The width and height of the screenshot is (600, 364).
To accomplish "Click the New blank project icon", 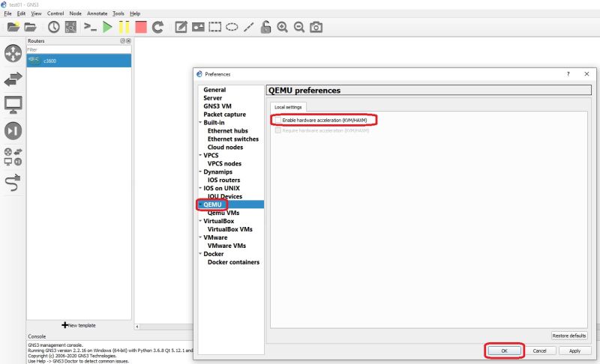I will tap(13, 27).
